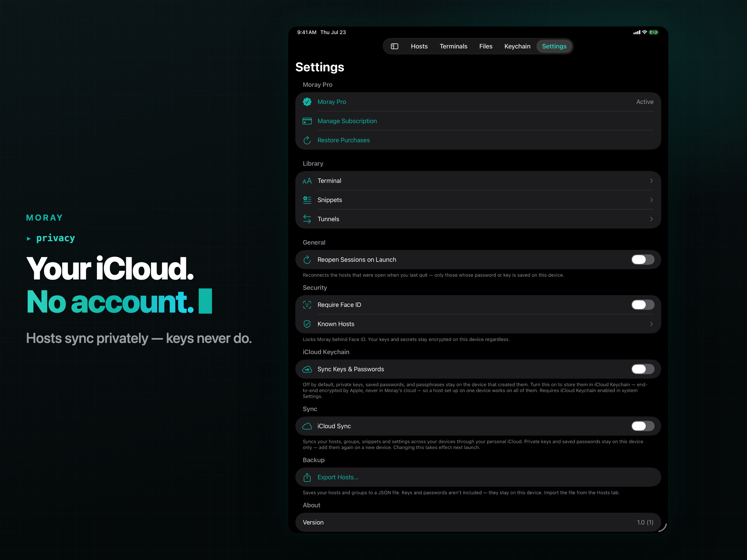Click the Thu Jul 23 date in status bar
Image resolution: width=747 pixels, height=560 pixels.
(x=333, y=32)
